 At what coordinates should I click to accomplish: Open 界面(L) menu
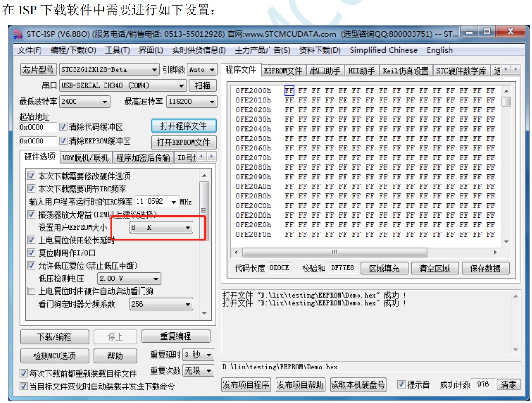pyautogui.click(x=151, y=50)
